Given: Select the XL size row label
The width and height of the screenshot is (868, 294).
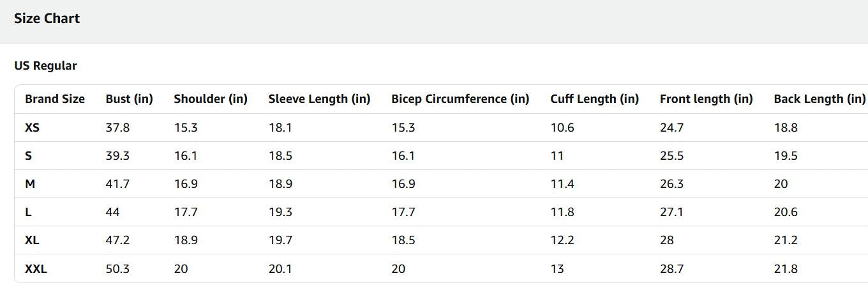Looking at the screenshot, I should [32, 240].
